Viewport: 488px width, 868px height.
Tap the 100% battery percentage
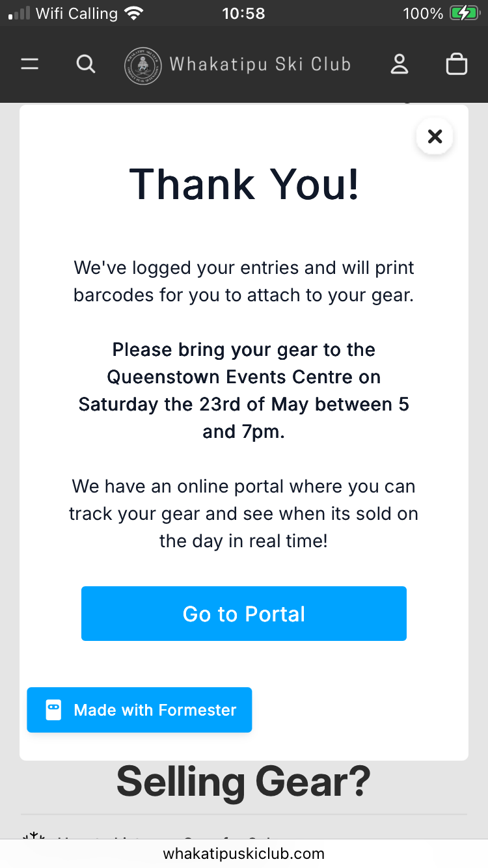(423, 13)
